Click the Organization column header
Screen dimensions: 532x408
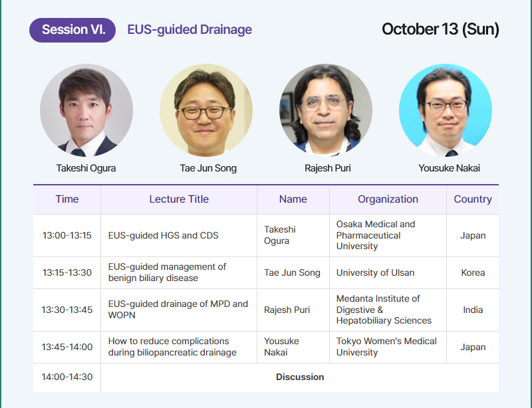point(388,199)
